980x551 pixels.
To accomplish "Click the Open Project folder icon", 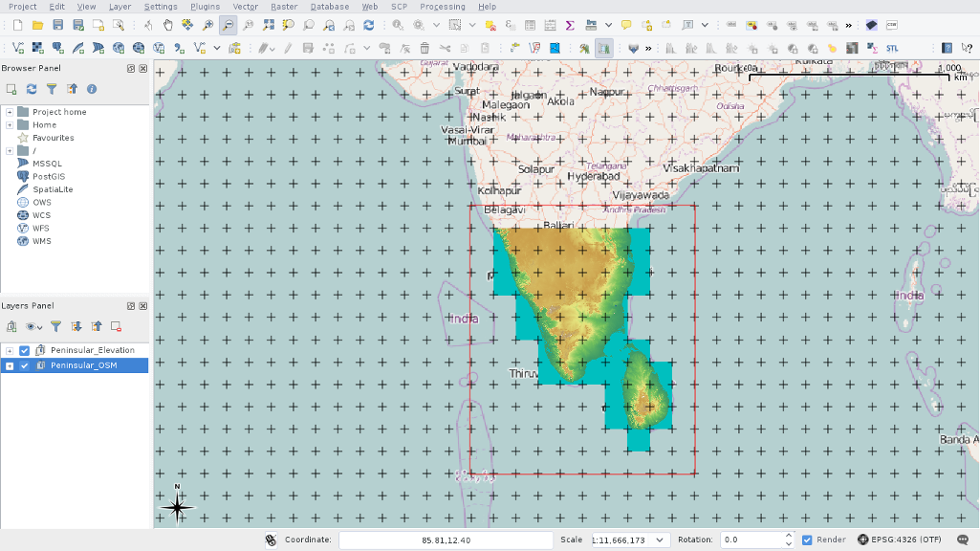I will pos(37,25).
